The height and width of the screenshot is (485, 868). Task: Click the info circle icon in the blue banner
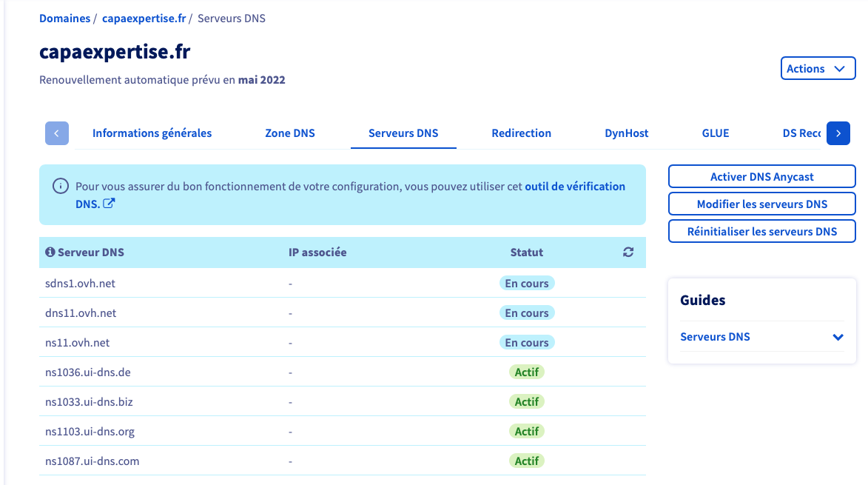[61, 187]
